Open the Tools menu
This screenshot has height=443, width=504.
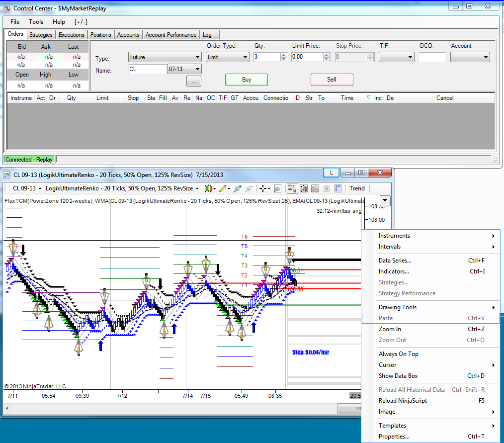[x=36, y=22]
